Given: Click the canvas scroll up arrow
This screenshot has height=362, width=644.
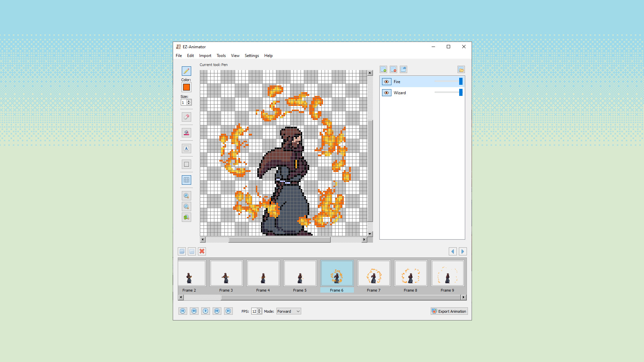Looking at the screenshot, I should [370, 73].
